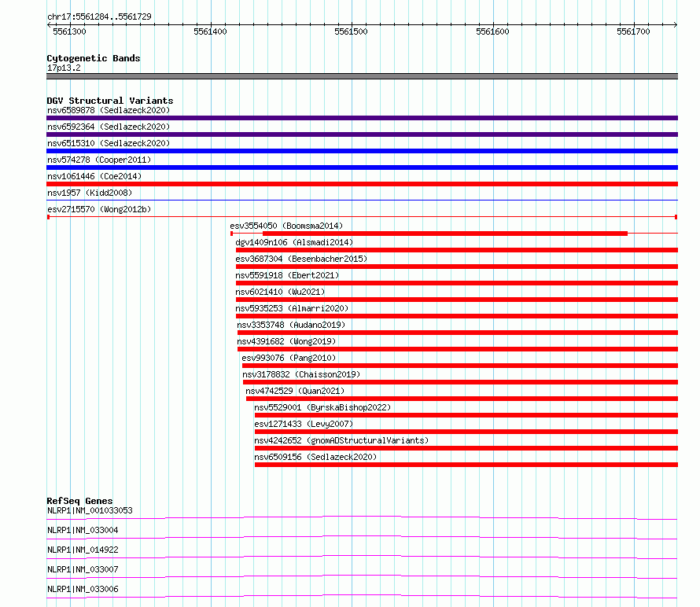Click the red bar under esv993076
Viewport: 700px width, 607px height.
(460, 366)
